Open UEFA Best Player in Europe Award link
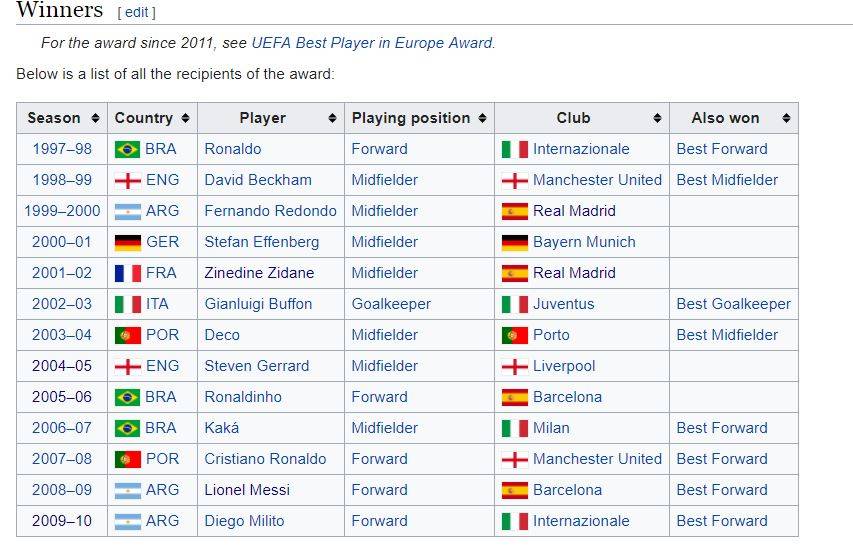Image resolution: width=853 pixels, height=555 pixels. 372,43
